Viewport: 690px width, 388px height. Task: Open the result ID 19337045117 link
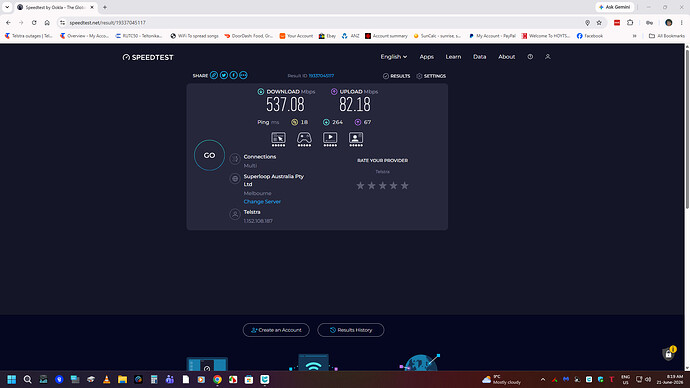pyautogui.click(x=321, y=76)
